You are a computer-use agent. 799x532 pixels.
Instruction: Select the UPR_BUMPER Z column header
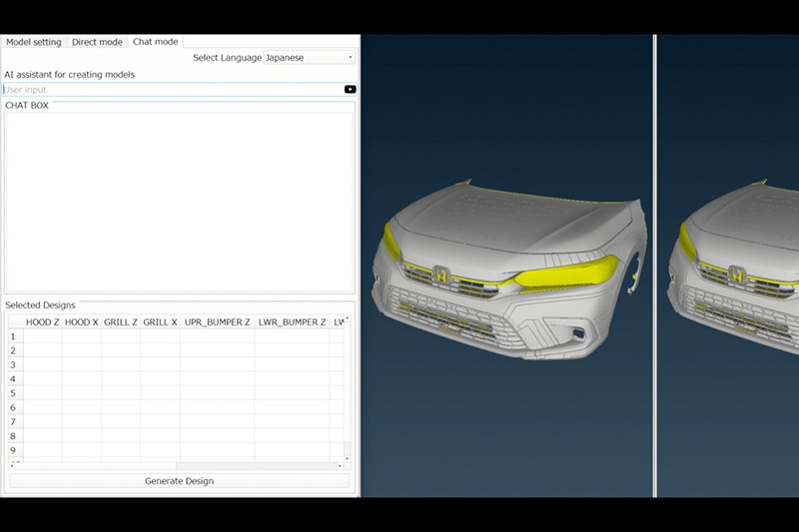tap(217, 322)
